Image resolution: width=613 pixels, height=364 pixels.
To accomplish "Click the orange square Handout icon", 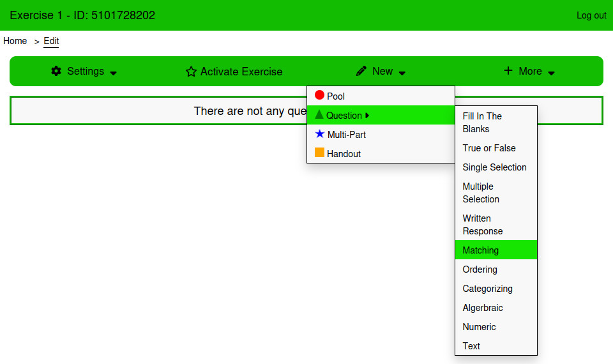I will (x=319, y=153).
